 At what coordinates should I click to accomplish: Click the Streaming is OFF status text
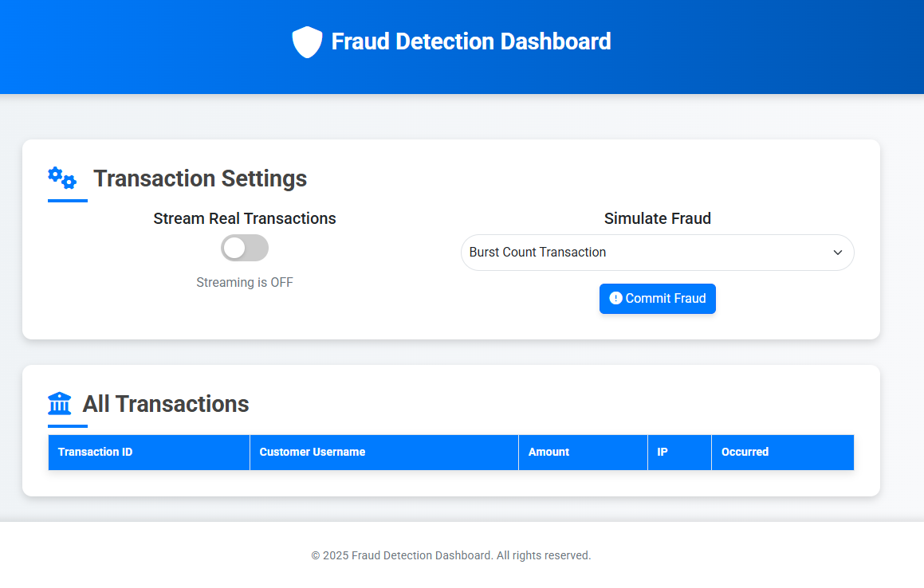coord(245,282)
